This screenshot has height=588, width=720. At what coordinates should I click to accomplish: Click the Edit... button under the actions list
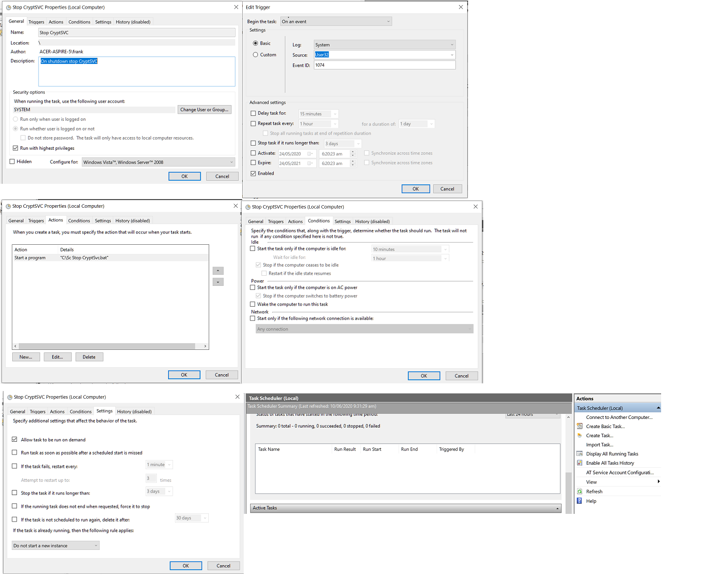pos(57,357)
